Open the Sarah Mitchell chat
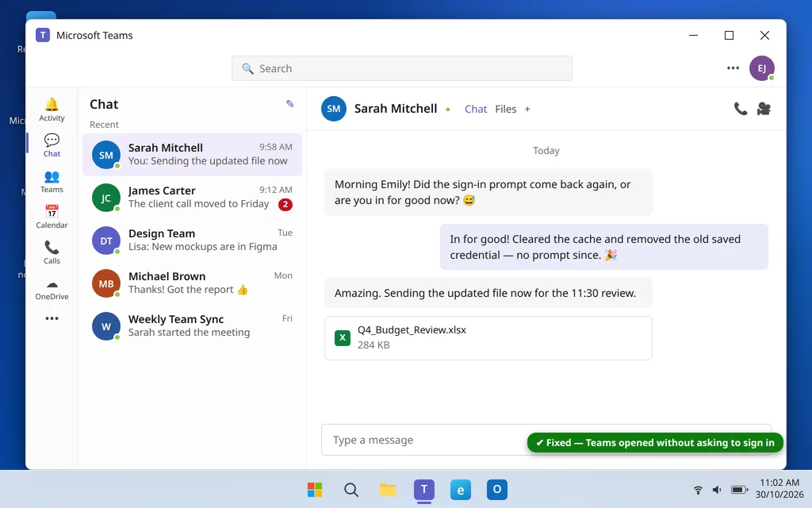Viewport: 812px width, 508px height. coord(192,155)
